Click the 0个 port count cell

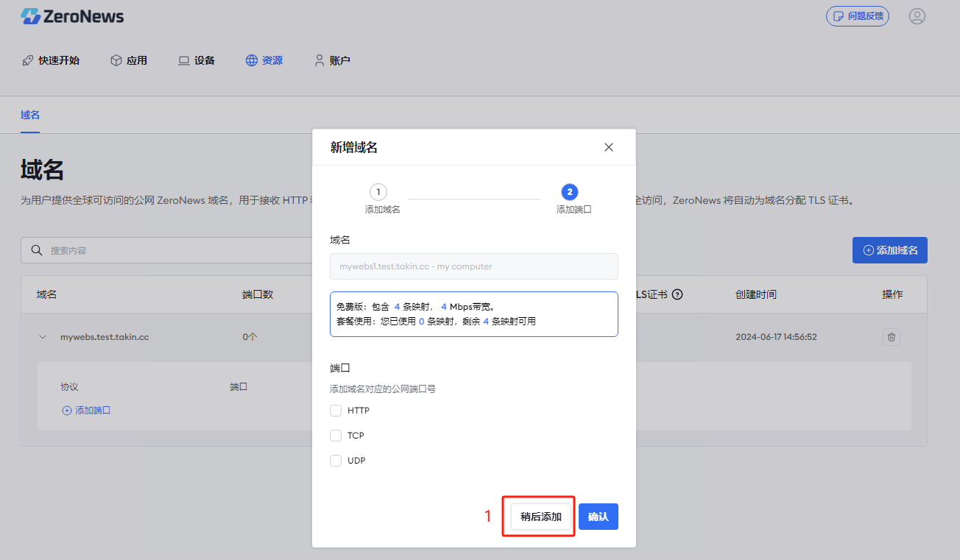coord(250,337)
